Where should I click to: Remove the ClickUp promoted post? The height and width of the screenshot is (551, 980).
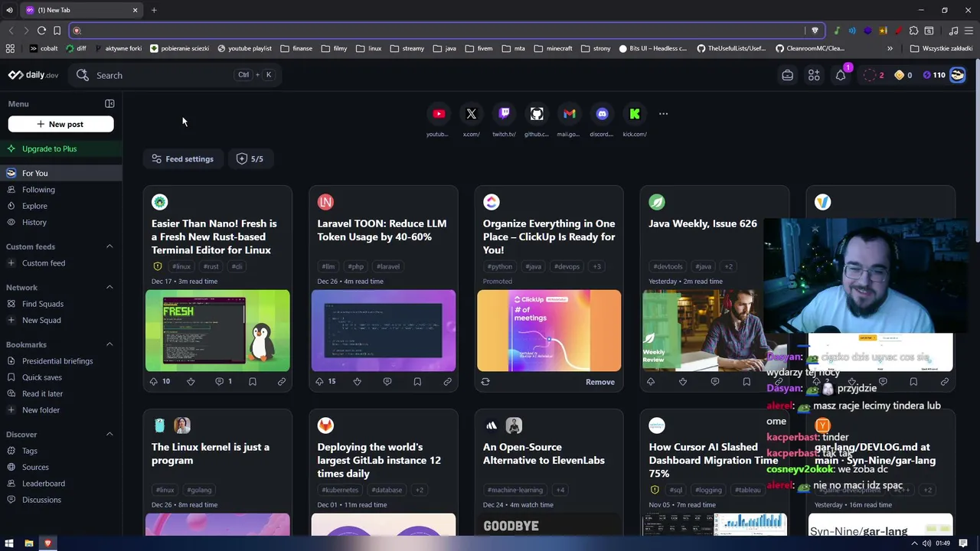coord(600,382)
